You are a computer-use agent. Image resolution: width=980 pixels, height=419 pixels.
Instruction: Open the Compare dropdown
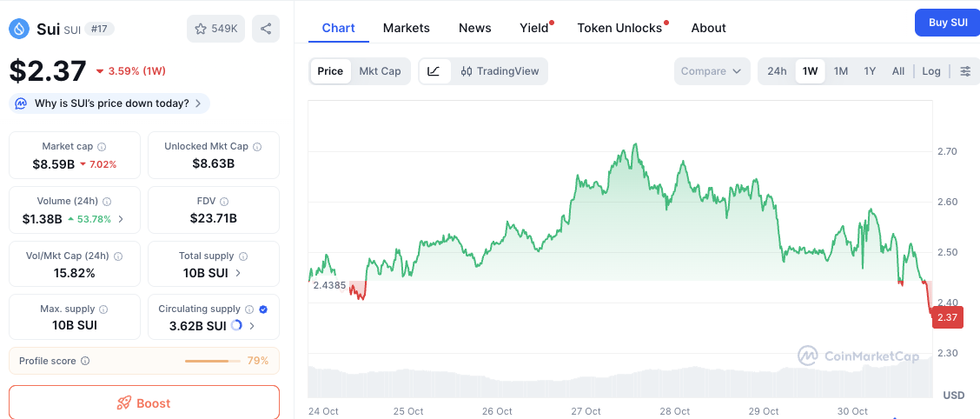(712, 71)
